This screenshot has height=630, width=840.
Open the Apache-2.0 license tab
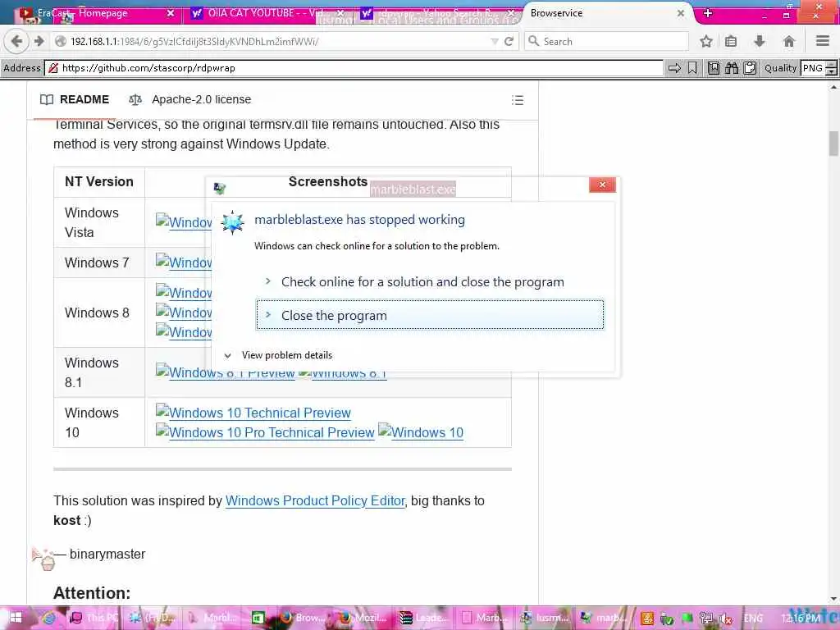[190, 99]
